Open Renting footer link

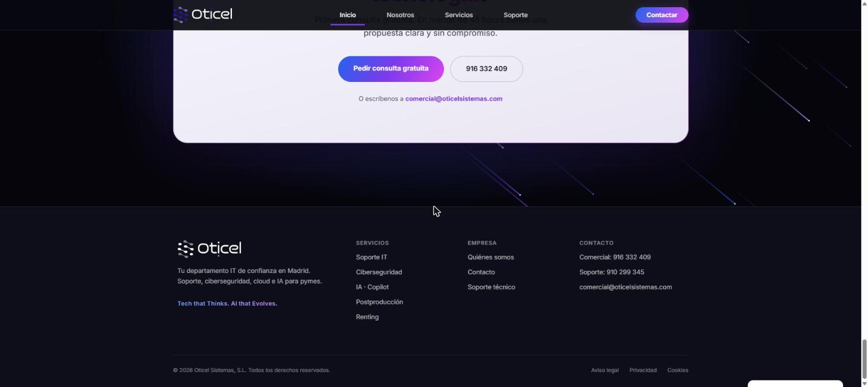367,317
